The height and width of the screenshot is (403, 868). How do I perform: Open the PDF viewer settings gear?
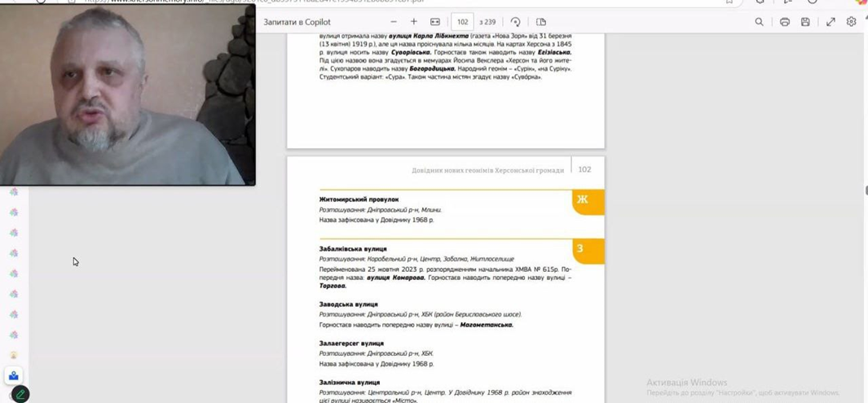[x=852, y=21]
